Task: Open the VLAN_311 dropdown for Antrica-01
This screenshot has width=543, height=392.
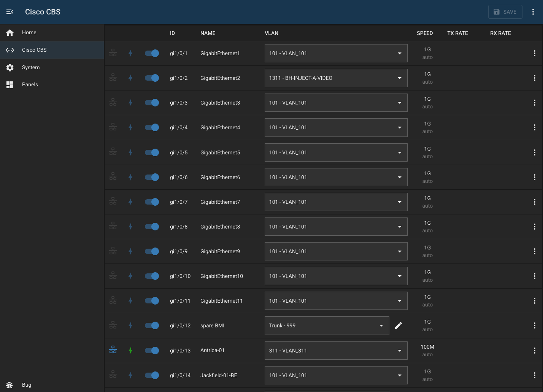Action: [x=336, y=350]
